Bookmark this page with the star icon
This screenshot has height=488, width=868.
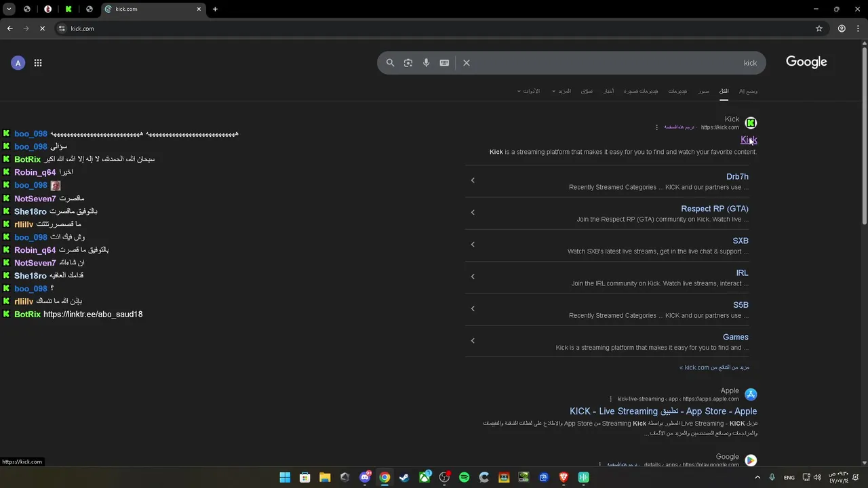[819, 28]
